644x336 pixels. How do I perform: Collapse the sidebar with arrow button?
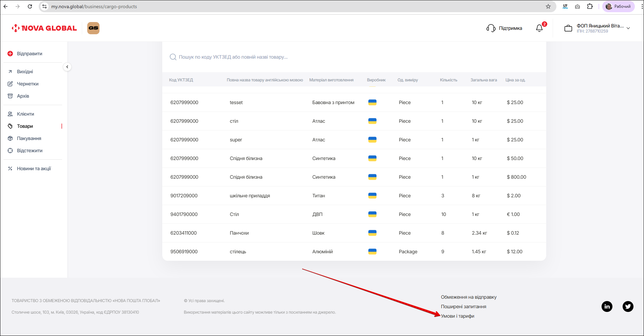67,67
